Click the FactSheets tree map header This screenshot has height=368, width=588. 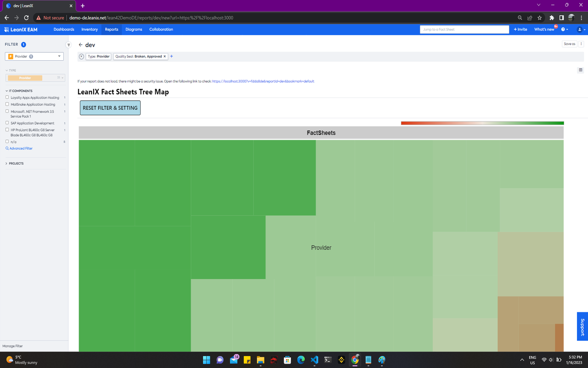point(321,132)
